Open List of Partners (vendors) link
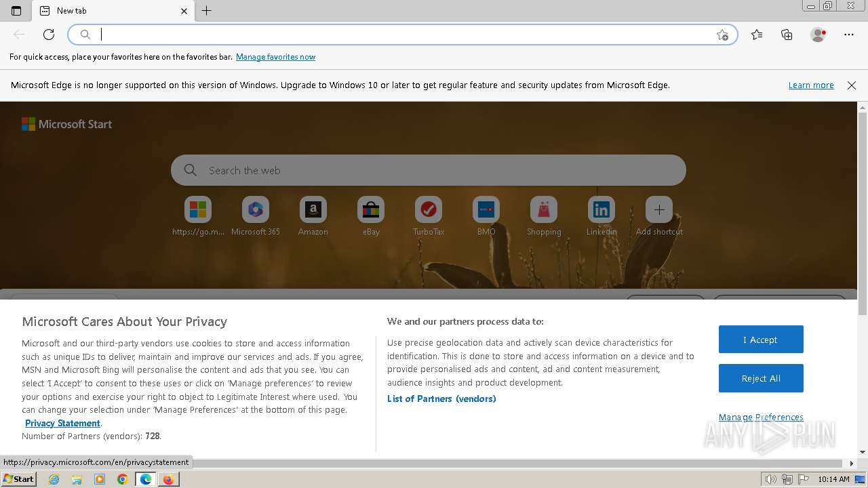868x488 pixels. click(441, 399)
